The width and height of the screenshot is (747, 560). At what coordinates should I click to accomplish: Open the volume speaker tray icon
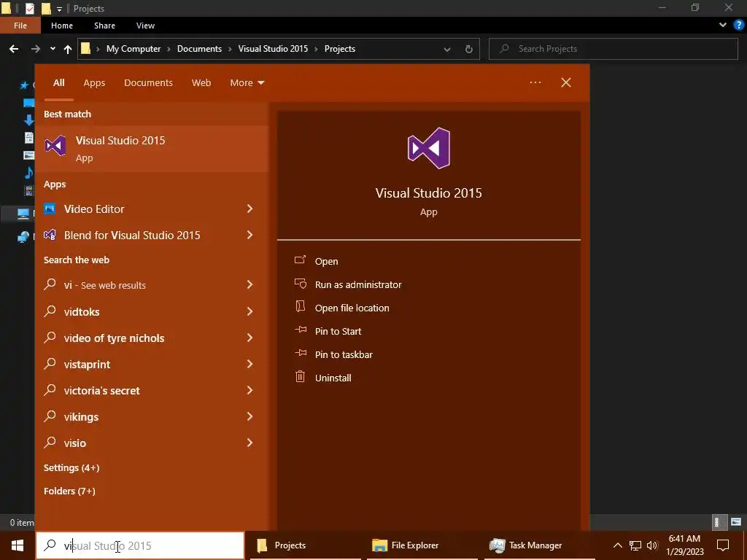coord(652,545)
